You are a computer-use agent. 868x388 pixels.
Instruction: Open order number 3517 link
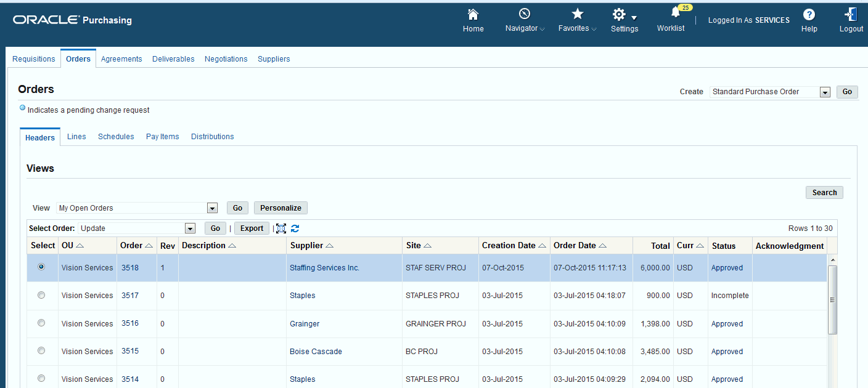point(130,296)
